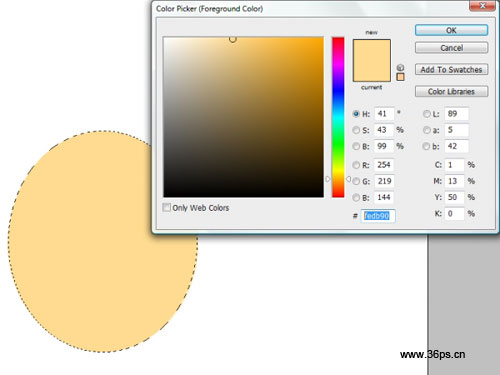Cancel the Color Picker dialog
The width and height of the screenshot is (500, 375).
[451, 48]
